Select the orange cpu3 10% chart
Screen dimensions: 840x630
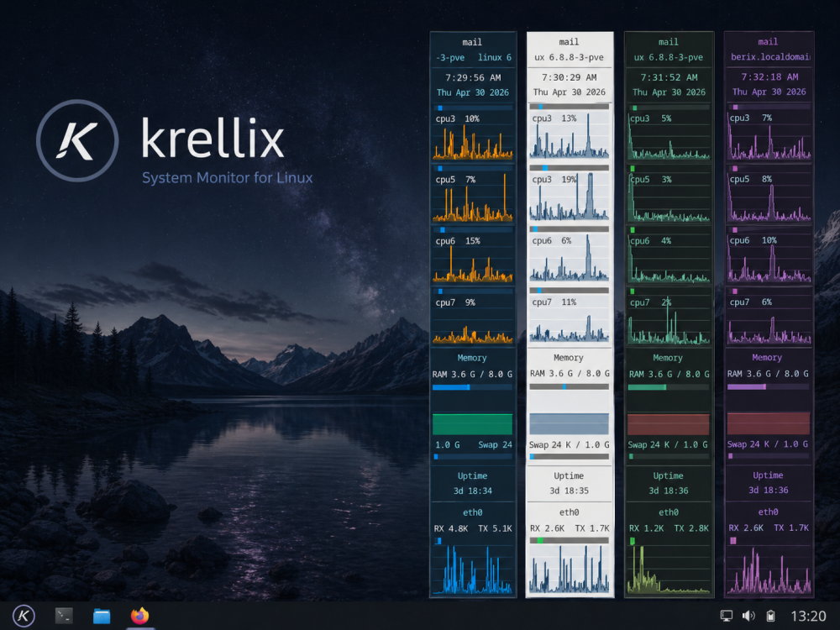coord(473,136)
